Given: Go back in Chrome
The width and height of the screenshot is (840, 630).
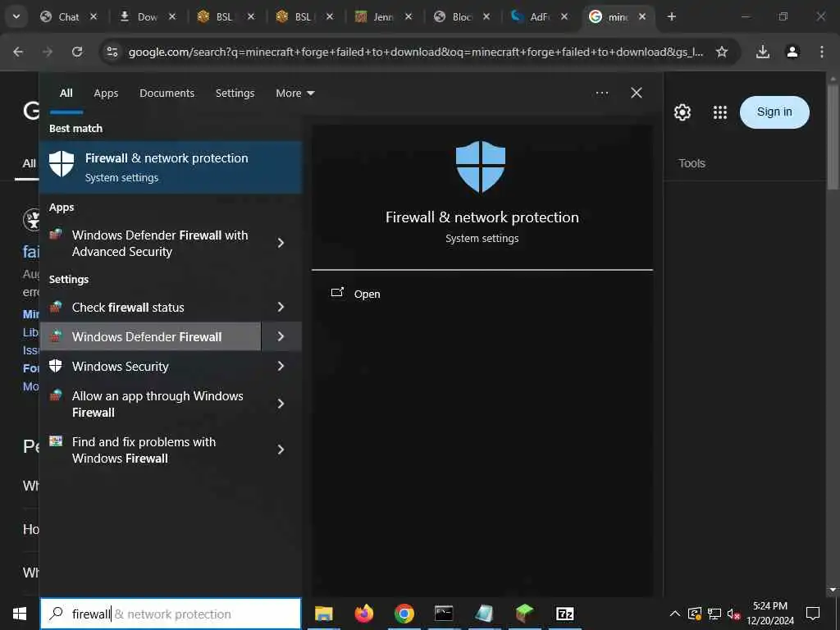Looking at the screenshot, I should pos(18,52).
